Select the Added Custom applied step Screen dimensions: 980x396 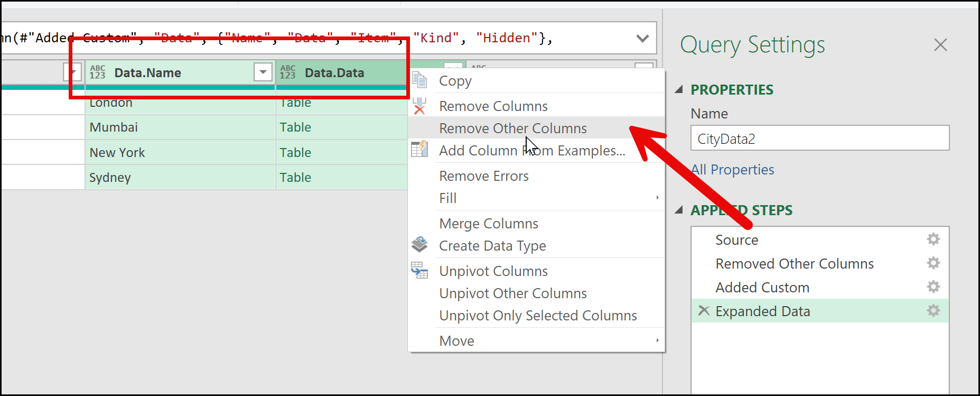(762, 288)
